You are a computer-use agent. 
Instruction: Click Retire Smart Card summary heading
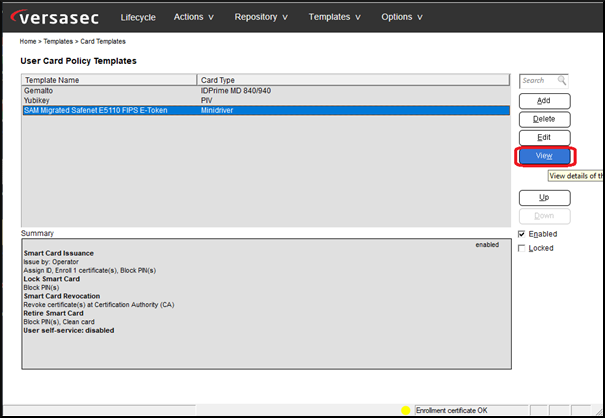[x=53, y=313]
